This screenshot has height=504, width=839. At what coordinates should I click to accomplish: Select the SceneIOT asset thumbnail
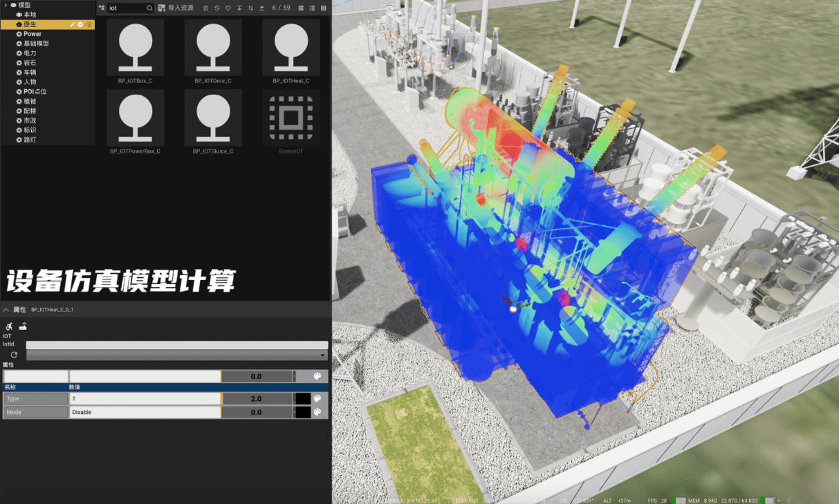coord(291,118)
